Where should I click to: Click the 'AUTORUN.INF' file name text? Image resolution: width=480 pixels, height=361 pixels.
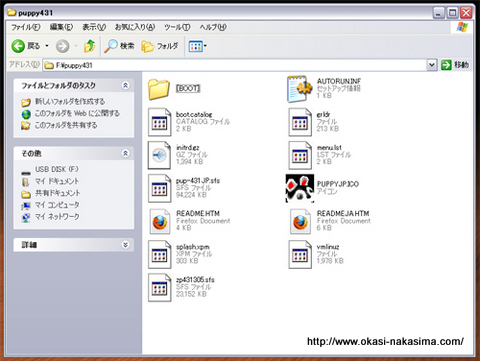(x=339, y=81)
